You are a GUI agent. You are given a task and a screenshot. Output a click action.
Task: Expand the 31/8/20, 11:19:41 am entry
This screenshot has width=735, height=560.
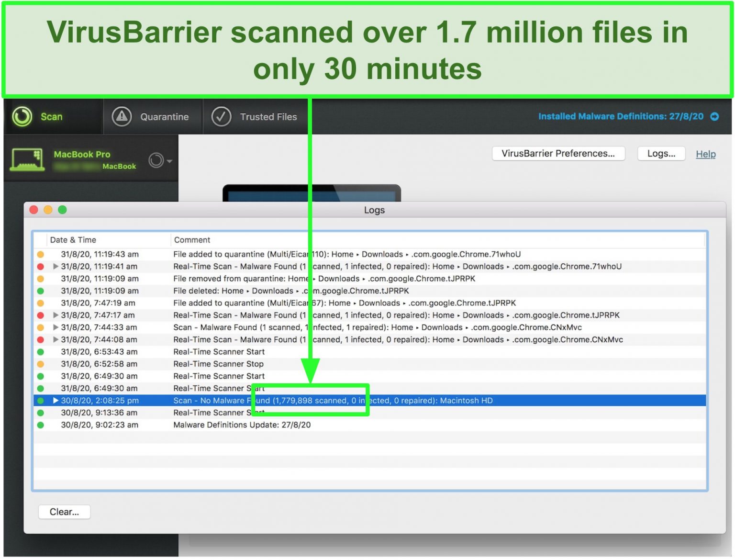click(56, 267)
